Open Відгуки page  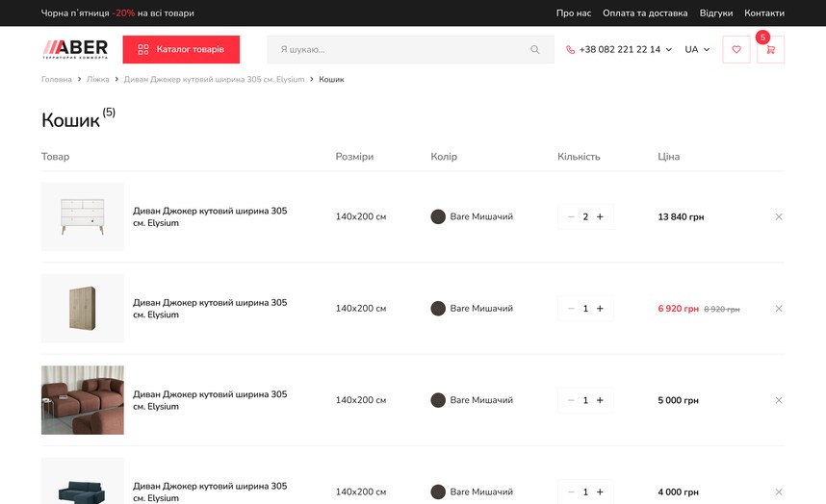tap(716, 13)
